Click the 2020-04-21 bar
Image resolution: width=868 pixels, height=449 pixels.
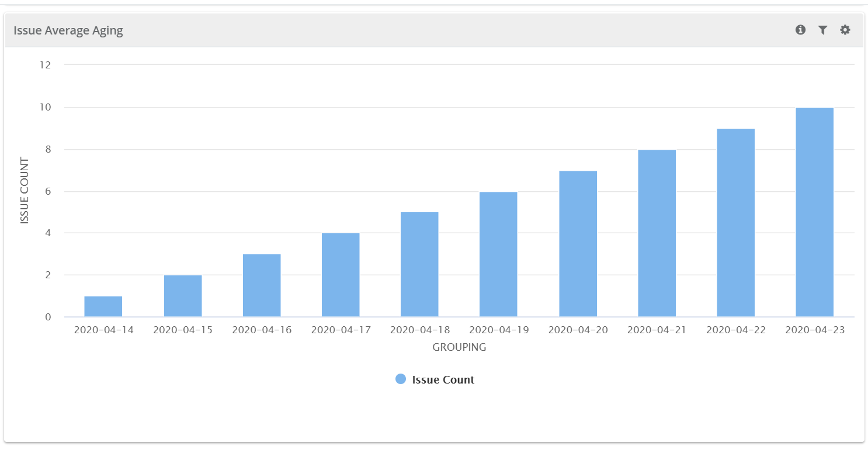657,233
